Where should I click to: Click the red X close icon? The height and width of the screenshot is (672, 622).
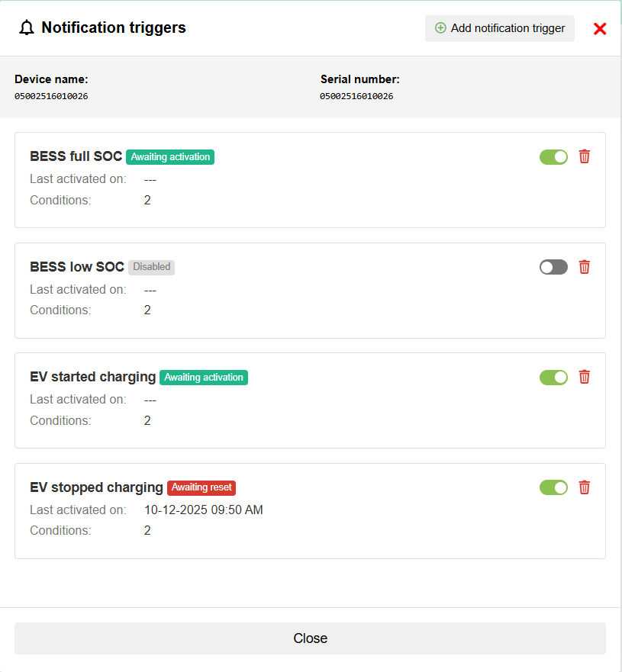point(600,29)
